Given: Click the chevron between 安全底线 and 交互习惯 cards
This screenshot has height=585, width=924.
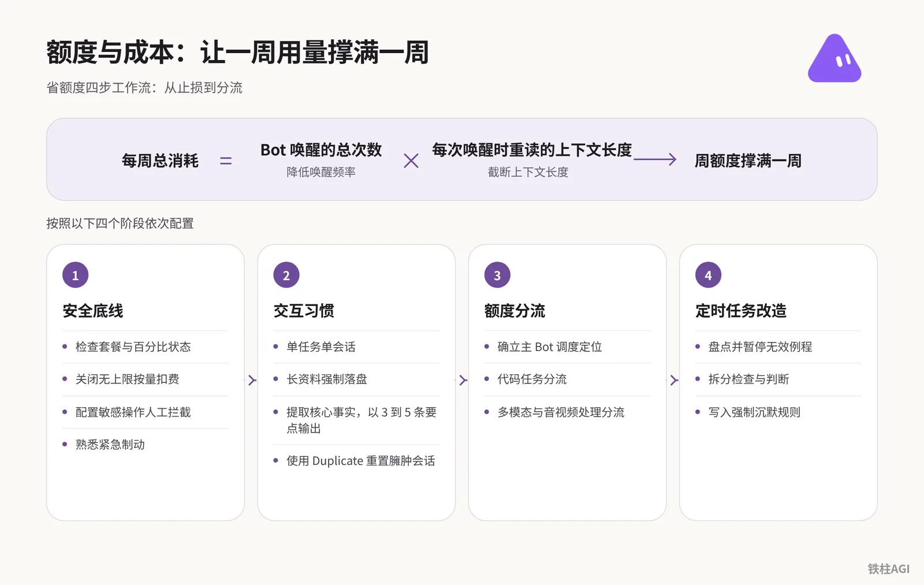Looking at the screenshot, I should tap(252, 380).
